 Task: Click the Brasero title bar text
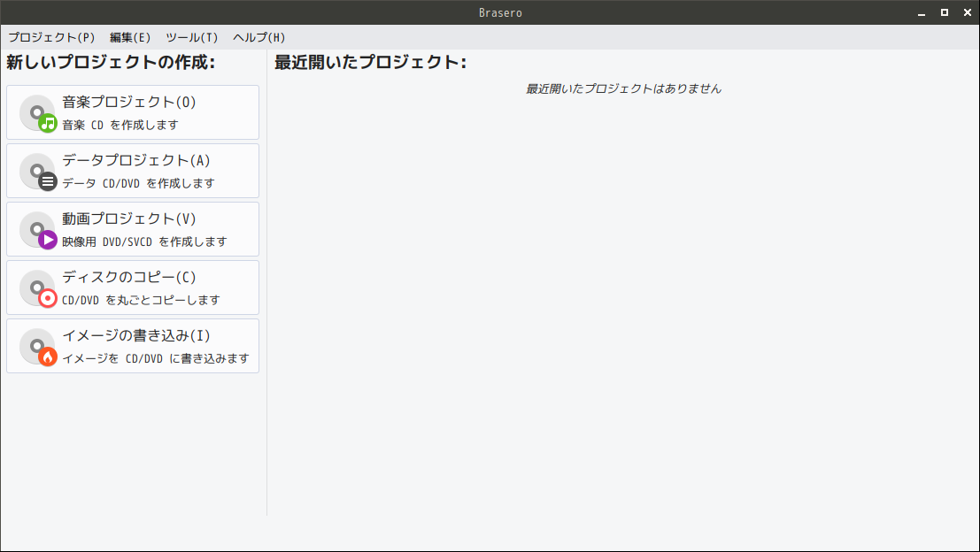(x=500, y=12)
